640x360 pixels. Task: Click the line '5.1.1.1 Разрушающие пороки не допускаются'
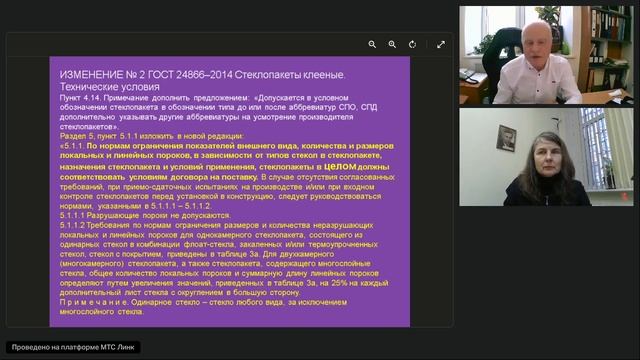pyautogui.click(x=145, y=216)
